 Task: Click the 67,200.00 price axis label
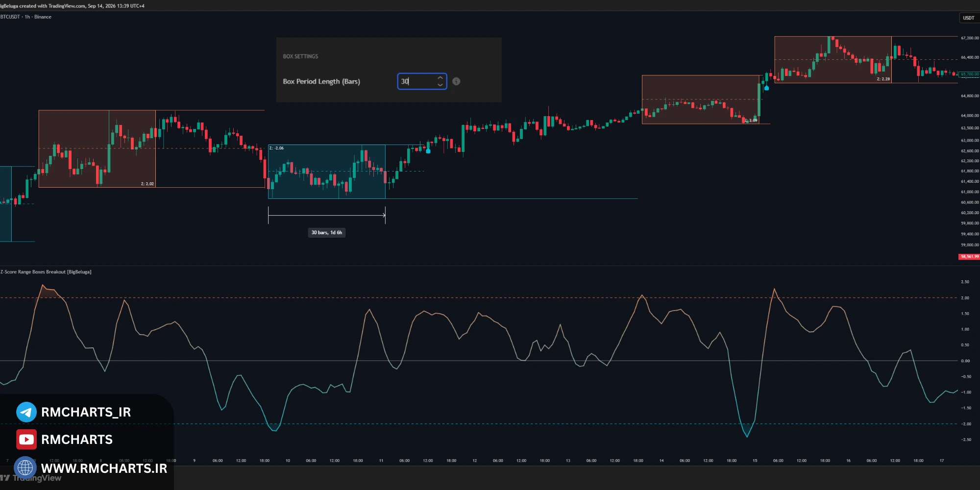pos(970,38)
